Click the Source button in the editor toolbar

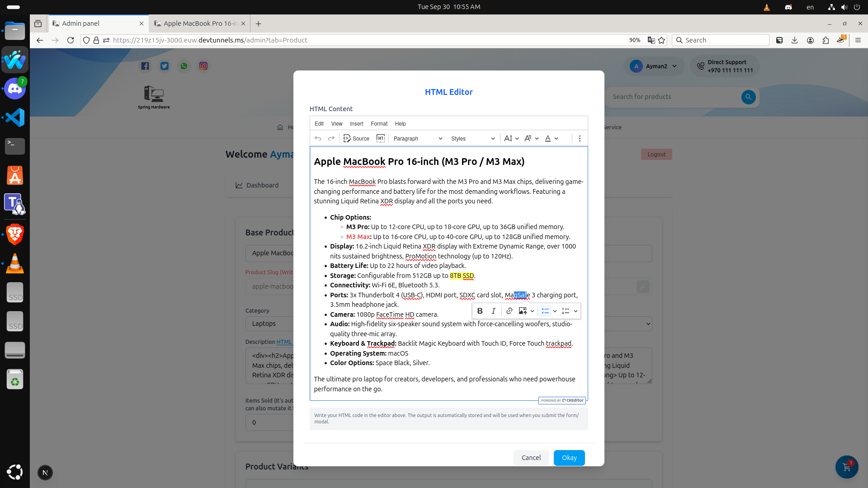pos(356,138)
